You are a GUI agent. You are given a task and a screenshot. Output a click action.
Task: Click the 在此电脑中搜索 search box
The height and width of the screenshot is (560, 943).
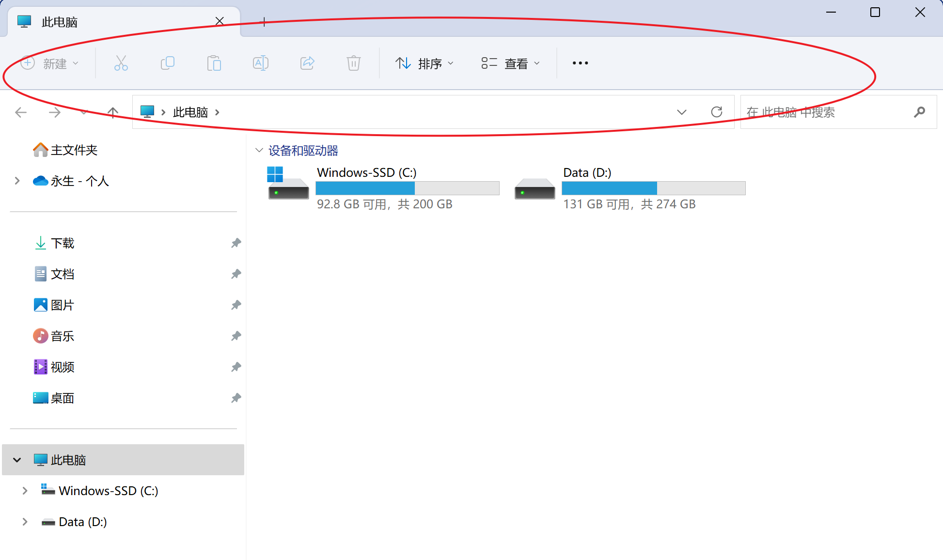pos(824,112)
